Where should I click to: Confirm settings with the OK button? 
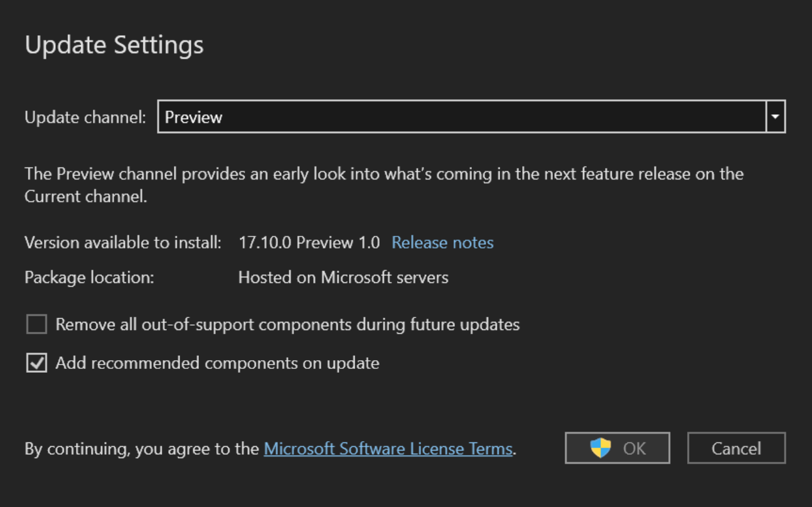[617, 448]
